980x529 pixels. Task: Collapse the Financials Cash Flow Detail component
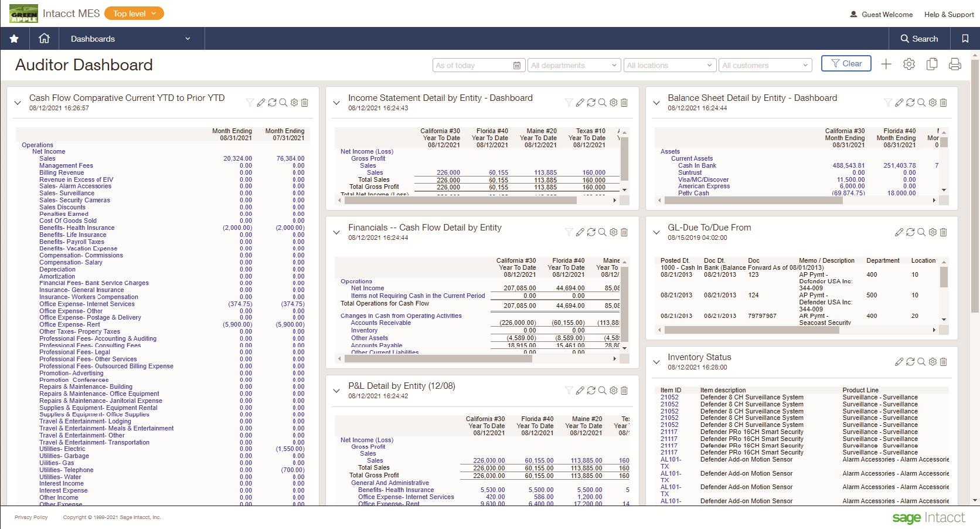click(336, 232)
